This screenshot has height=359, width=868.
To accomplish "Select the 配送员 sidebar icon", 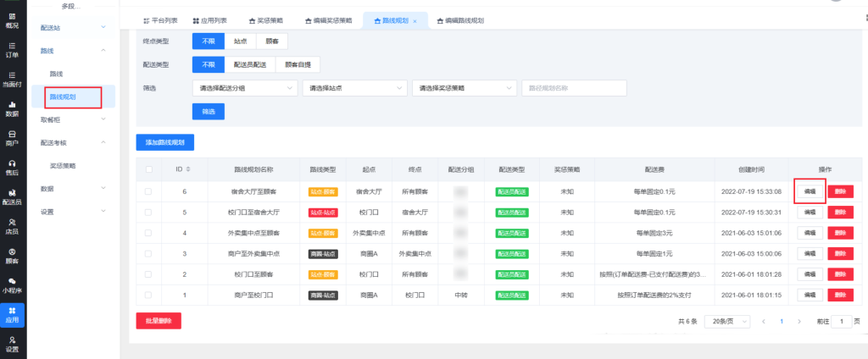I will coord(12,196).
